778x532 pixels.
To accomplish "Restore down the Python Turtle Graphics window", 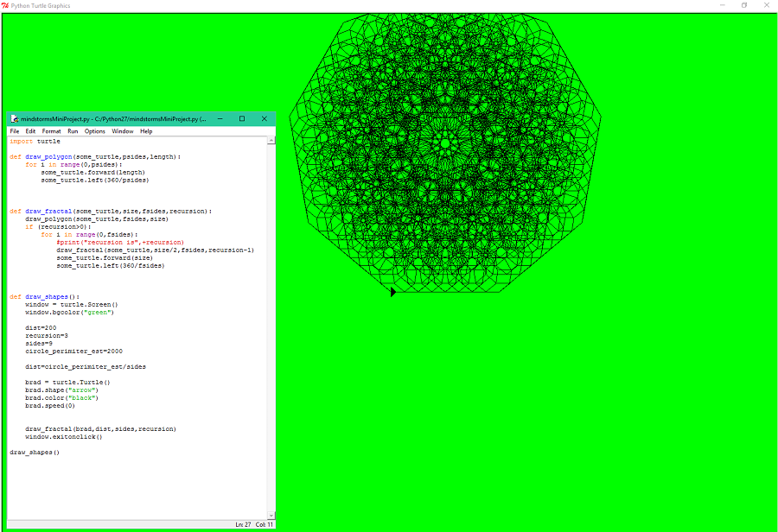I will click(x=744, y=5).
